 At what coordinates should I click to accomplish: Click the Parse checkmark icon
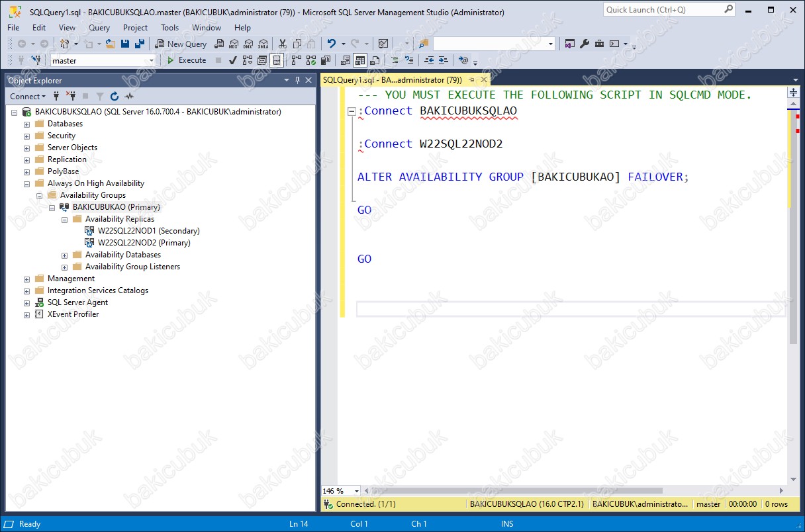[232, 60]
